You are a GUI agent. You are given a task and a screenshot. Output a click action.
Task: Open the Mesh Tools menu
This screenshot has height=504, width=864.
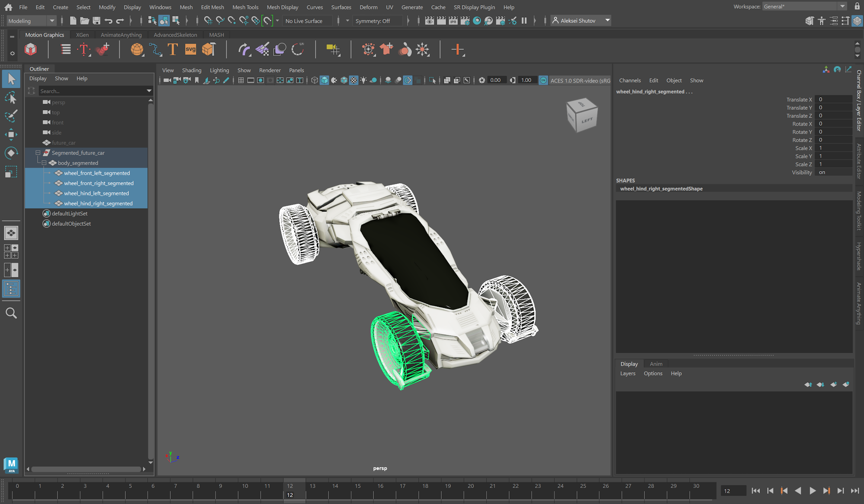(x=245, y=7)
